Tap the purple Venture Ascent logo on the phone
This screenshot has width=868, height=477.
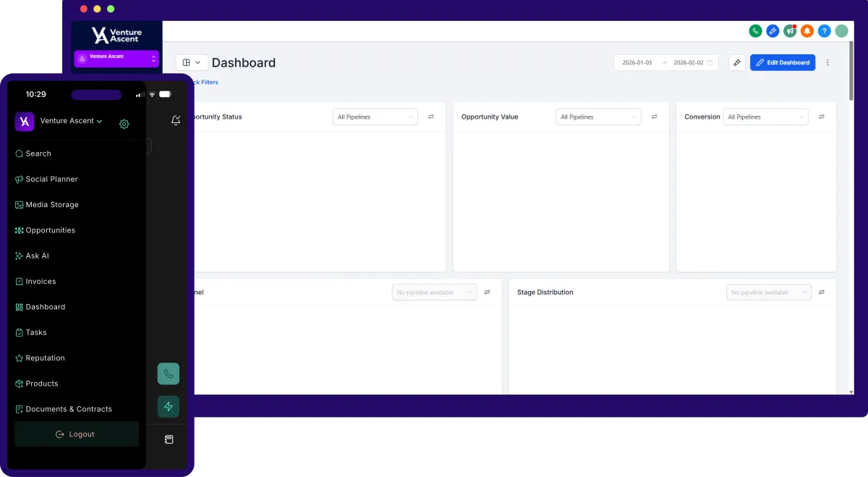[x=25, y=122]
